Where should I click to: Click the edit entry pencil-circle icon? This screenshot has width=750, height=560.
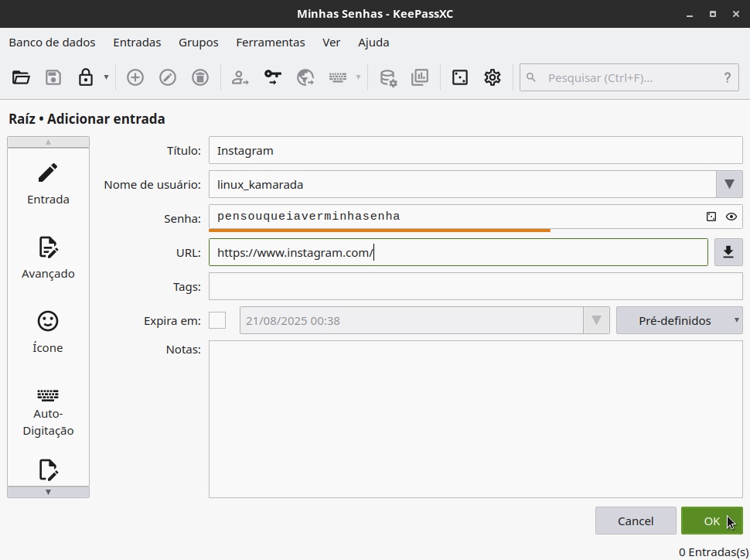(x=168, y=77)
